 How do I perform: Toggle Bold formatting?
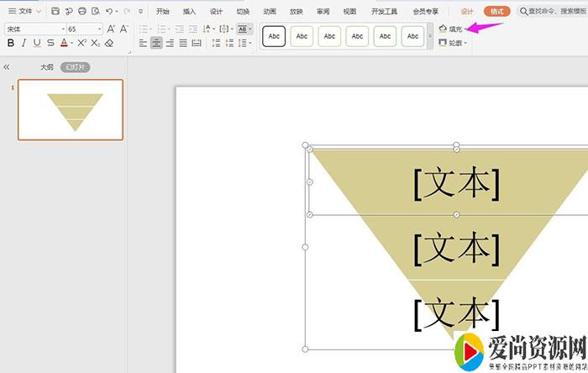[11, 43]
